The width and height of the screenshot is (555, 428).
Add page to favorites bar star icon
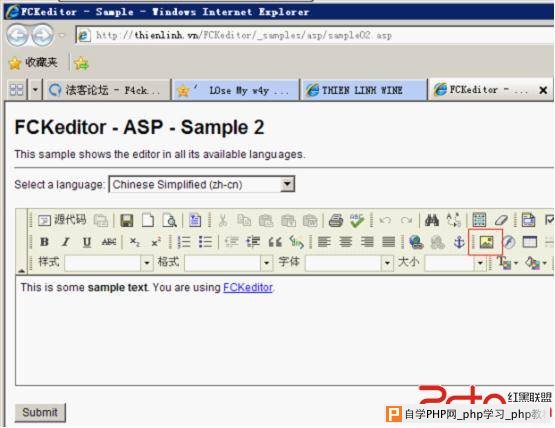pyautogui.click(x=81, y=63)
